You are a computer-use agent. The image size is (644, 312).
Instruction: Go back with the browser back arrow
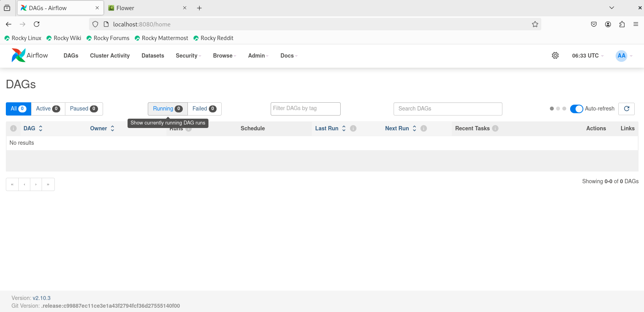point(9,24)
